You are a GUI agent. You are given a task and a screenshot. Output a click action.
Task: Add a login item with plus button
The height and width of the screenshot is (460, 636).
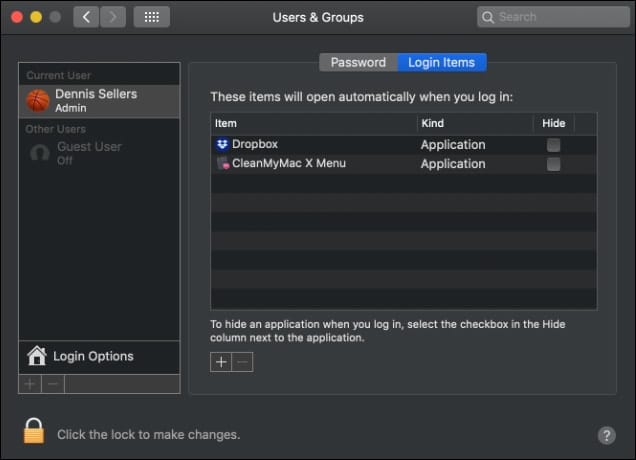[x=221, y=362]
